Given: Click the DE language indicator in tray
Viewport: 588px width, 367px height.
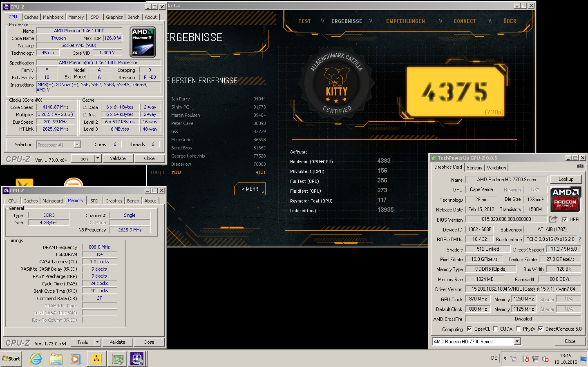Looking at the screenshot, I should point(494,358).
